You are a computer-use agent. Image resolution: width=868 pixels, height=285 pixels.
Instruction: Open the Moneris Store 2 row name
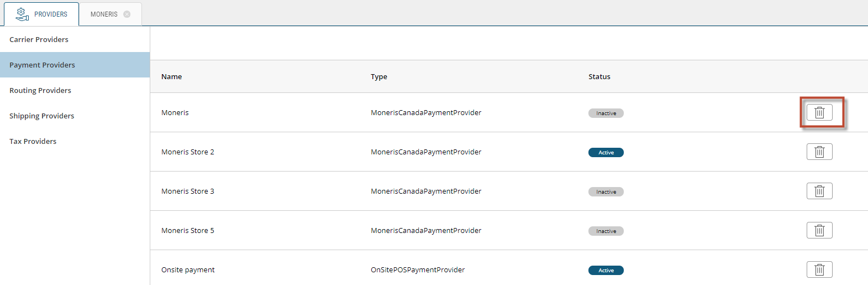click(x=187, y=152)
